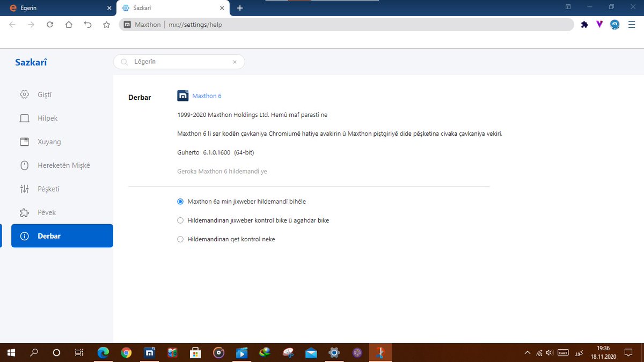The height and width of the screenshot is (362, 644).
Task: Click the Hilpek tab-shaped icon
Action: (24, 118)
